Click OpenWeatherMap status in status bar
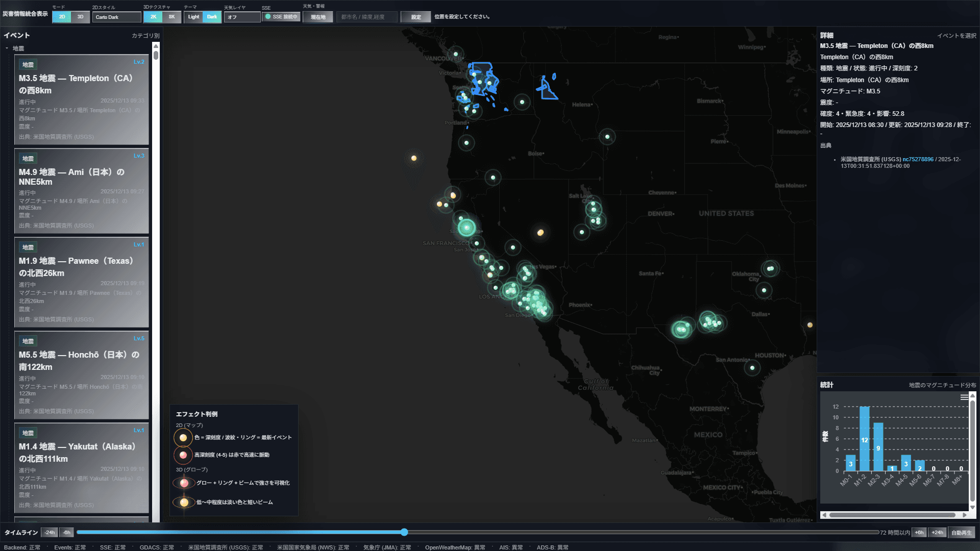Viewport: 980px width, 551px height. coord(455,547)
